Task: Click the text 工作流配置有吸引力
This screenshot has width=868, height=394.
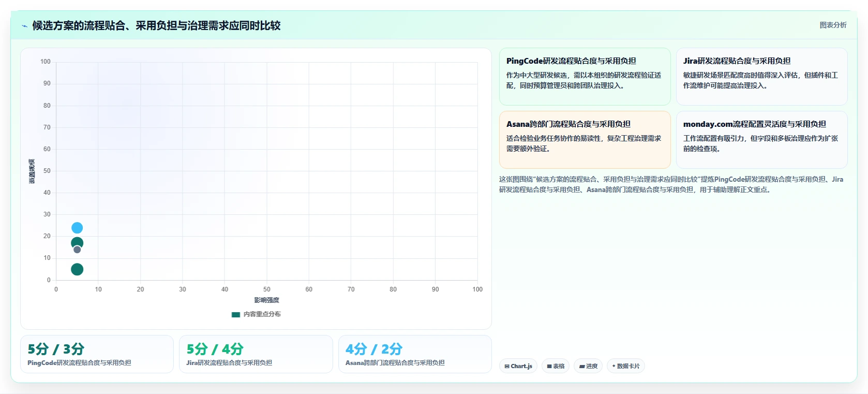Action: tap(713, 138)
